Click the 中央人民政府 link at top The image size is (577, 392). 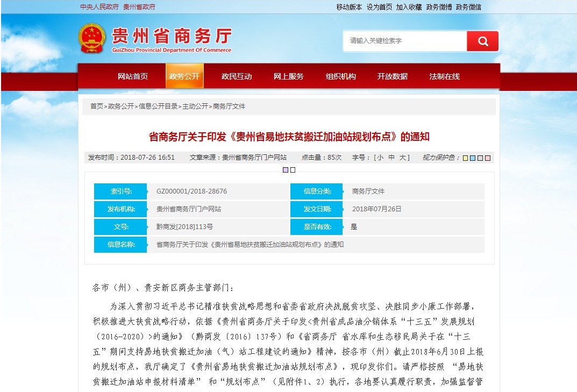pos(99,7)
